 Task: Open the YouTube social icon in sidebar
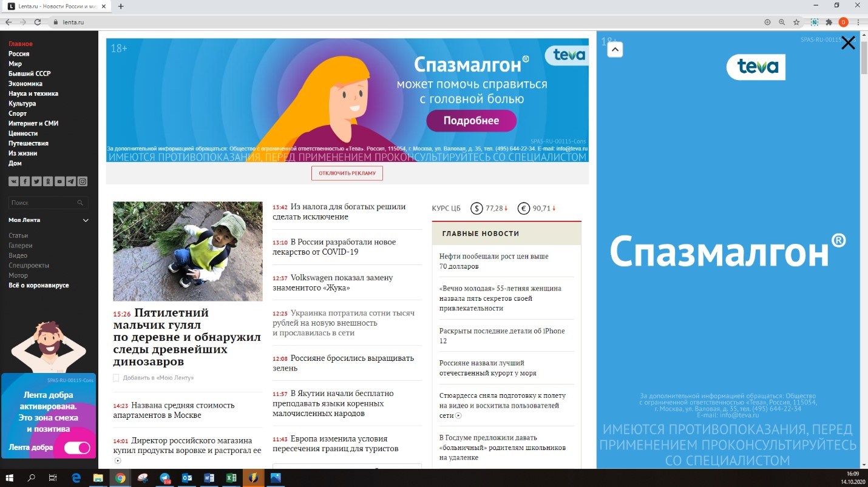click(59, 181)
